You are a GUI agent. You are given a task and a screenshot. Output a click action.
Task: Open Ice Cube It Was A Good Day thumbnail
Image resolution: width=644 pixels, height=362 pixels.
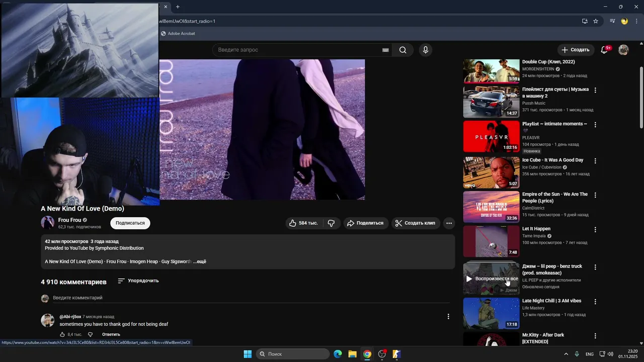[491, 172]
